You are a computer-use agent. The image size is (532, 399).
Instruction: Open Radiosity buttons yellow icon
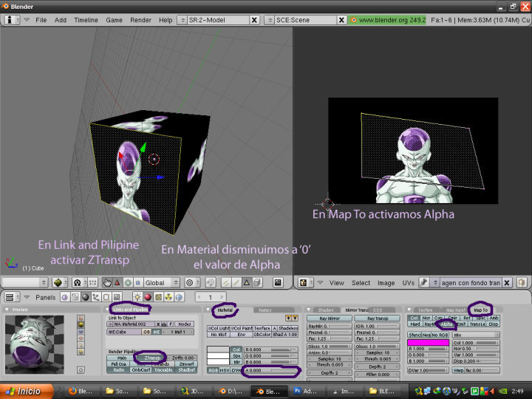[169, 298]
